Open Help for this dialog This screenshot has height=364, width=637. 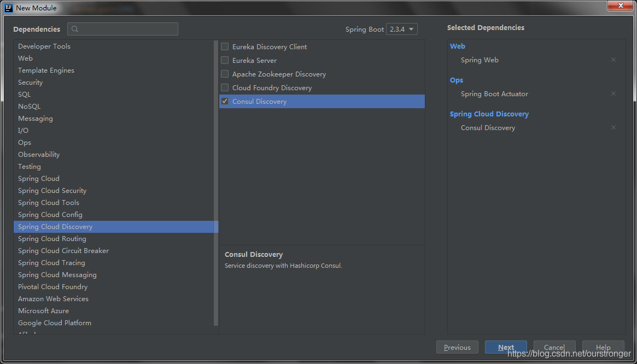pos(603,348)
